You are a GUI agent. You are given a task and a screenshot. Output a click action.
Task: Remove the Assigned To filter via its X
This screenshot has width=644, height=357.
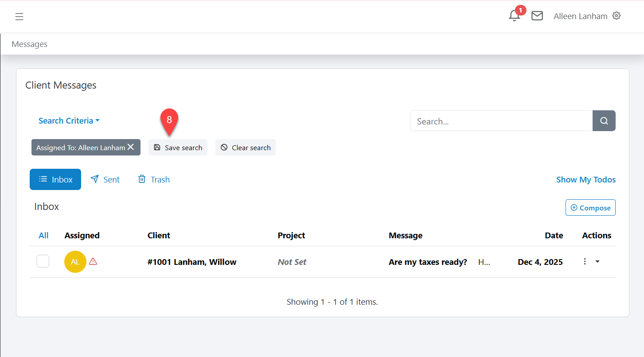pyautogui.click(x=131, y=147)
